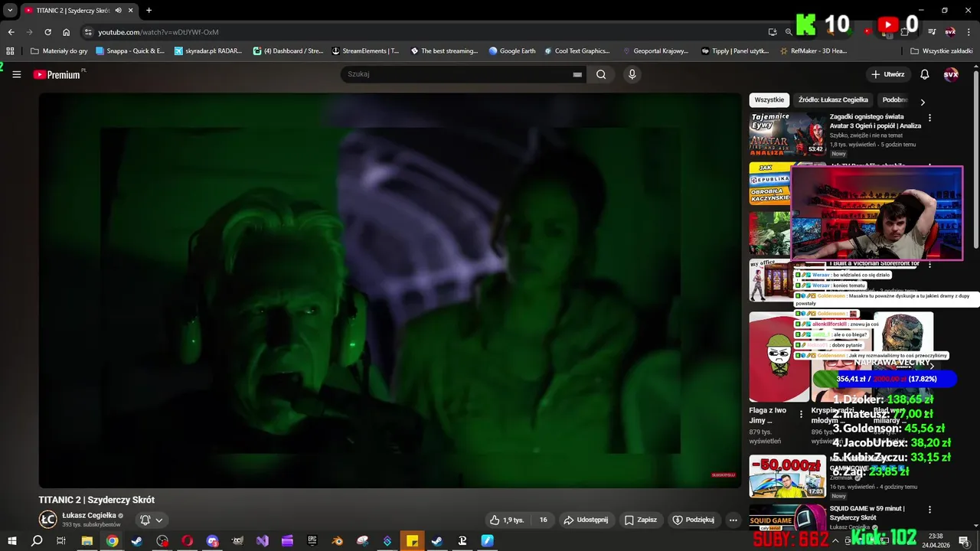Image resolution: width=980 pixels, height=551 pixels.
Task: Open the apps grid in bookmarks bar
Action: coord(10,51)
